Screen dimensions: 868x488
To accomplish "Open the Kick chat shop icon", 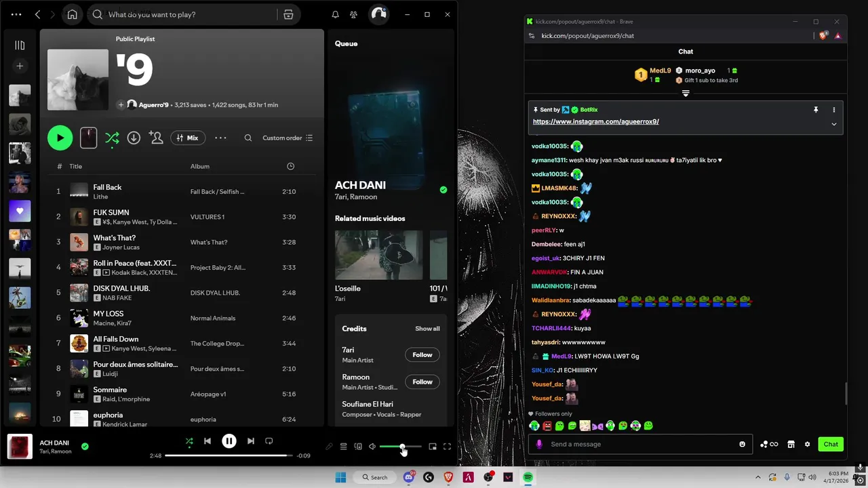I will click(791, 444).
